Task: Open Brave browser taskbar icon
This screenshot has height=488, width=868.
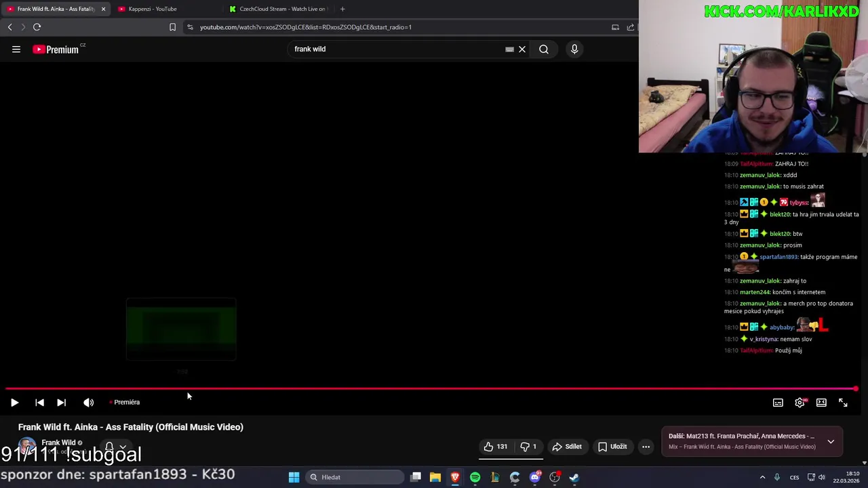Action: 455,477
